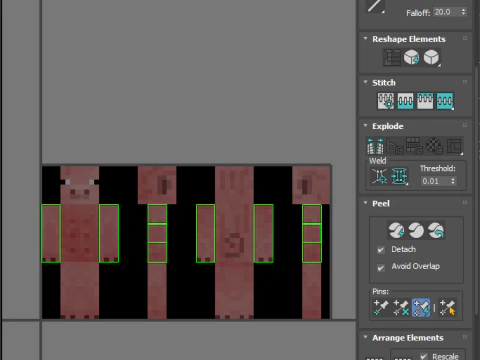The width and height of the screenshot is (480, 360).
Task: Click the curly pig tail texture area
Action: pyautogui.click(x=234, y=244)
